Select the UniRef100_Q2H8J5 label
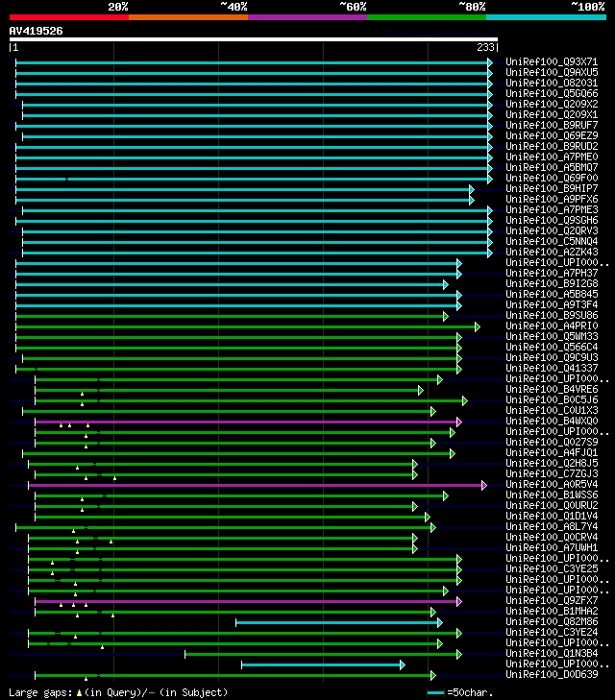 [552, 464]
